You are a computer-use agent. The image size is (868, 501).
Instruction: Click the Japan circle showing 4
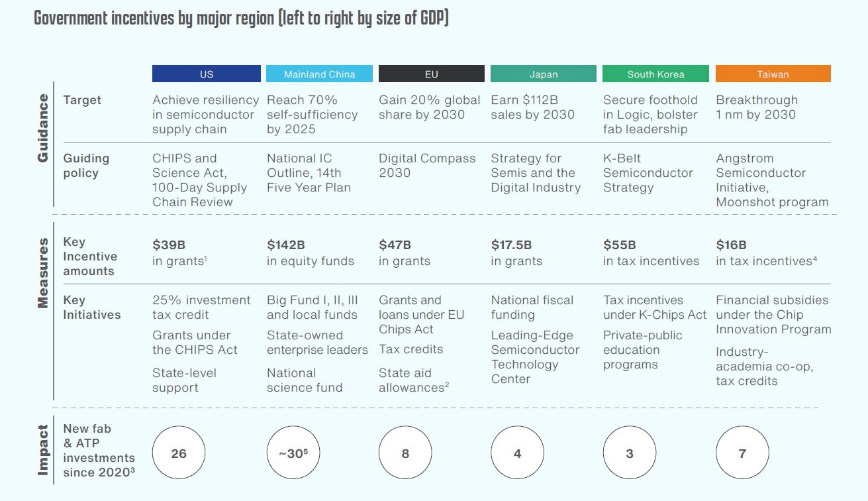(517, 454)
